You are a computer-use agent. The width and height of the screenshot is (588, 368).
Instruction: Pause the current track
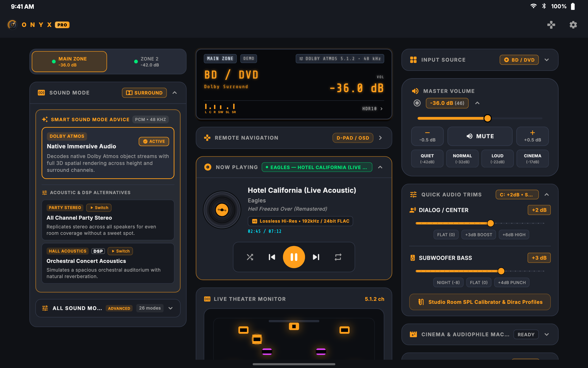[x=294, y=257]
